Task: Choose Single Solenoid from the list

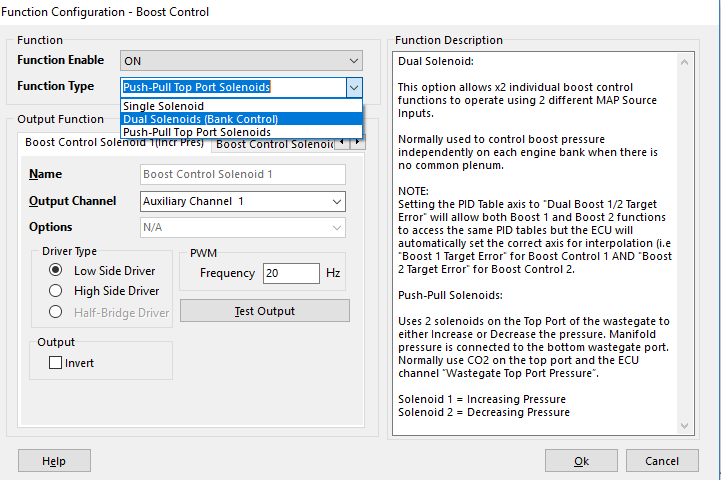Action: coord(163,106)
